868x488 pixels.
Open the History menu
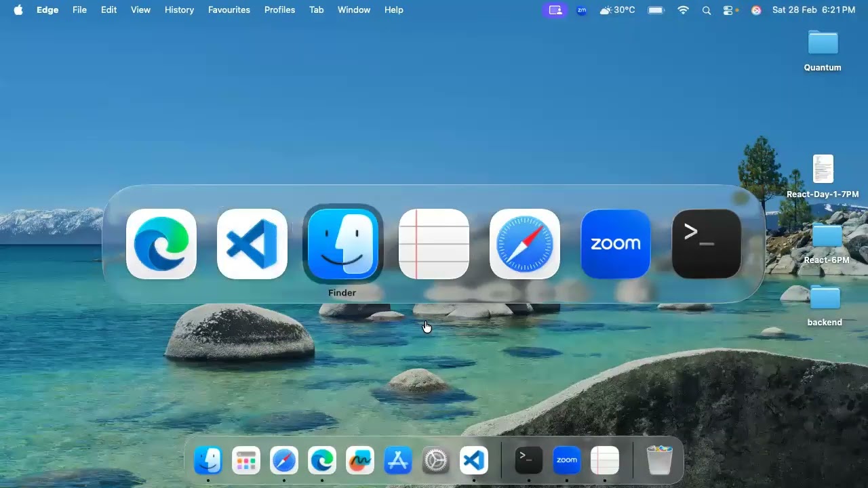pyautogui.click(x=179, y=10)
